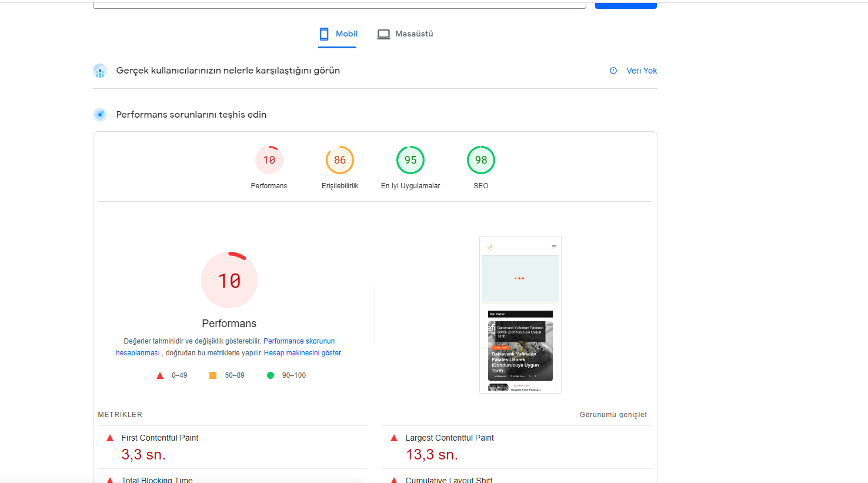
Task: Click the Veri Yok link
Action: pos(642,71)
